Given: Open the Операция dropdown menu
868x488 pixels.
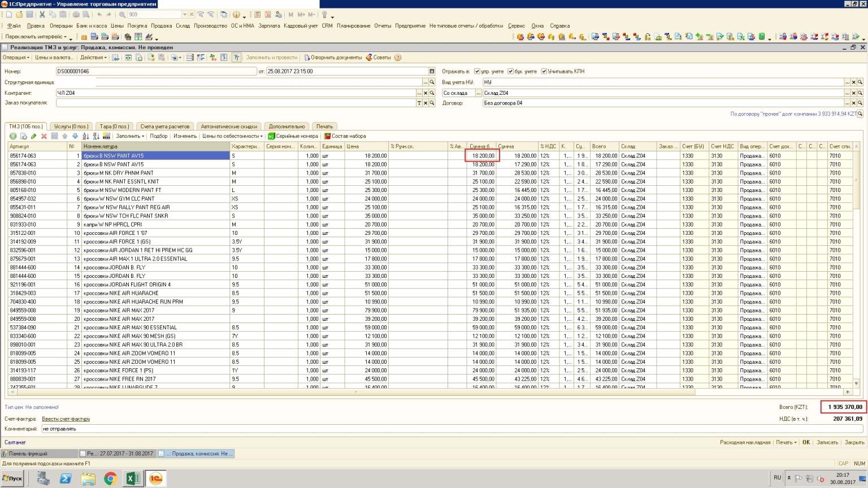Looking at the screenshot, I should [16, 58].
